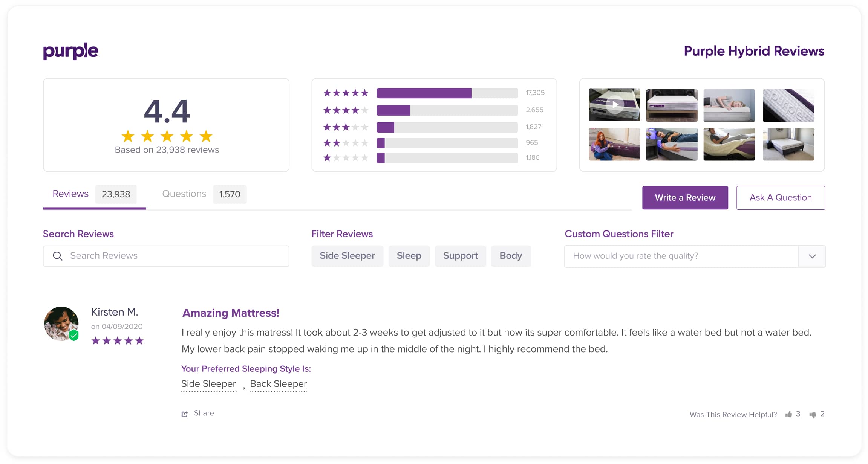The width and height of the screenshot is (868, 464).
Task: Open woman sleeping on mattress thumbnail
Action: [x=729, y=105]
